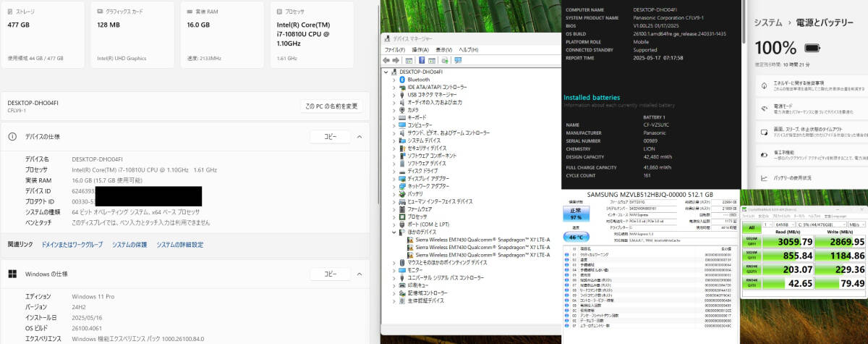The width and height of the screenshot is (868, 344).
Task: Open ドメインまたはワークグループ link
Action: 72,245
